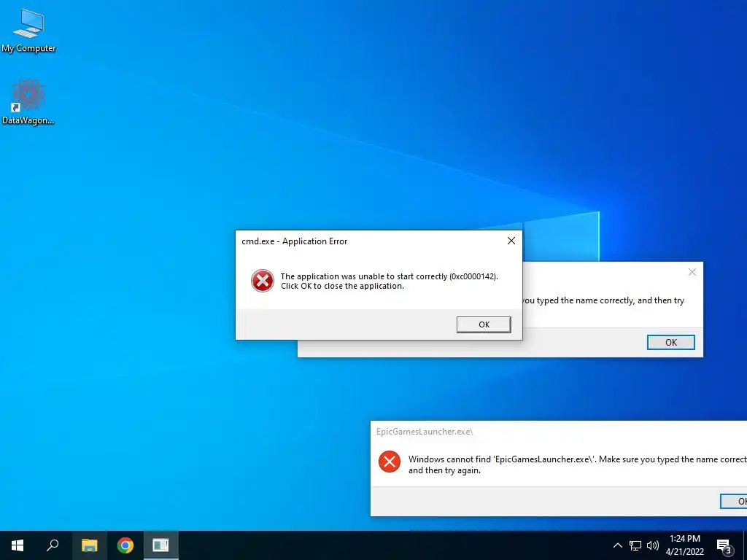
Task: Click the red error icon in cmd.exe dialog
Action: (263, 281)
